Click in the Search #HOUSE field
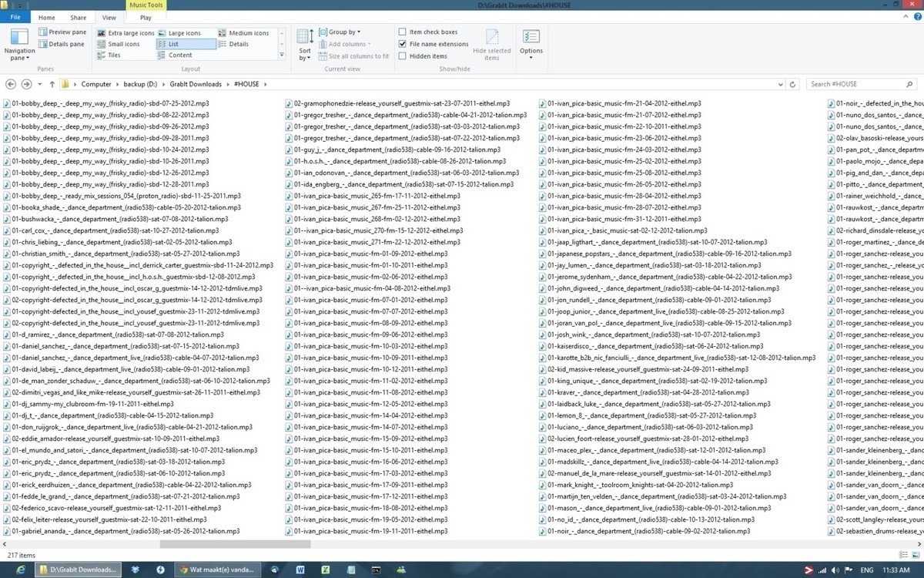The height and width of the screenshot is (578, 924). pyautogui.click(x=855, y=84)
